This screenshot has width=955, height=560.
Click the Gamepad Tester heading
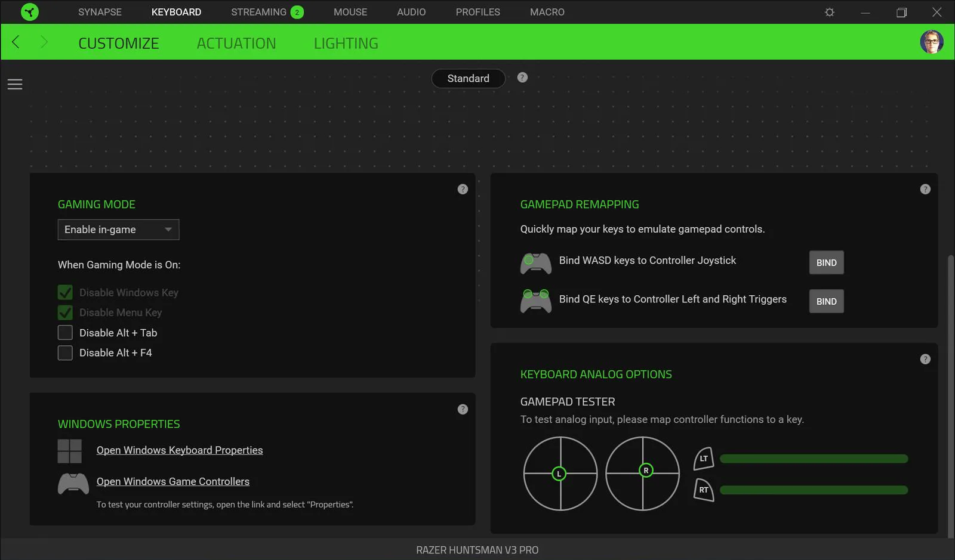(x=568, y=402)
